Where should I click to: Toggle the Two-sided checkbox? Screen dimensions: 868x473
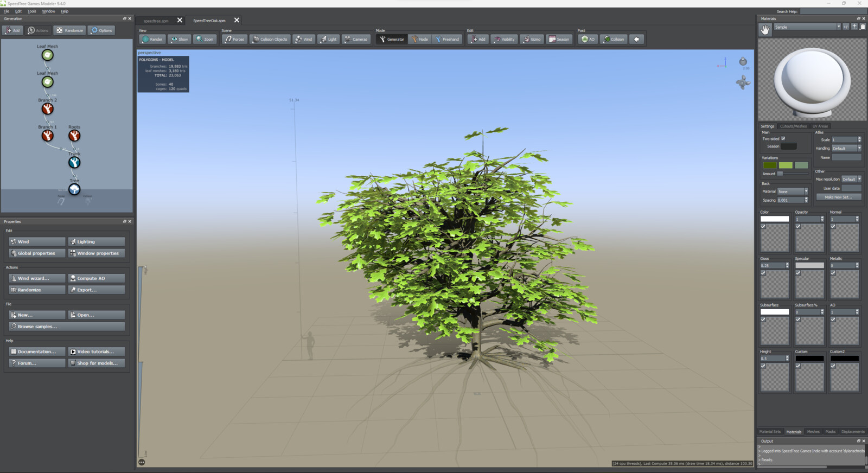[783, 139]
